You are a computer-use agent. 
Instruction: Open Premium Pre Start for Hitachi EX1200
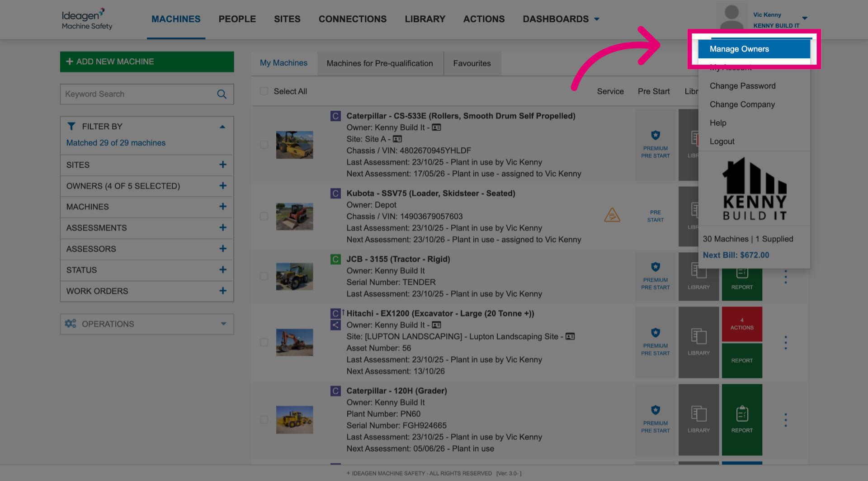(x=656, y=342)
